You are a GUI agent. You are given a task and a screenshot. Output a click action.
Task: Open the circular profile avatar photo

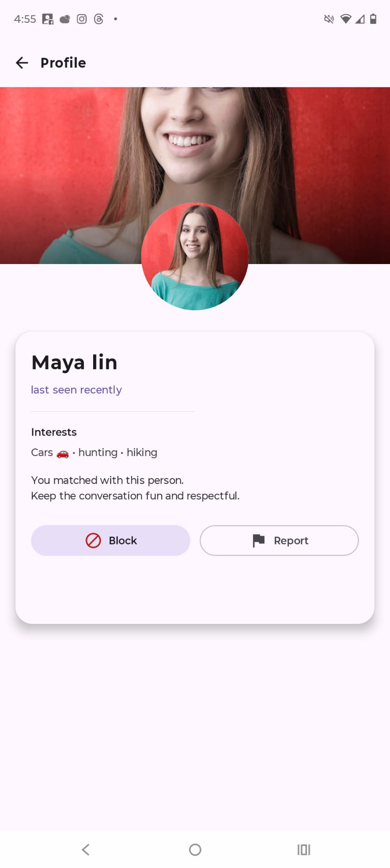tap(195, 256)
